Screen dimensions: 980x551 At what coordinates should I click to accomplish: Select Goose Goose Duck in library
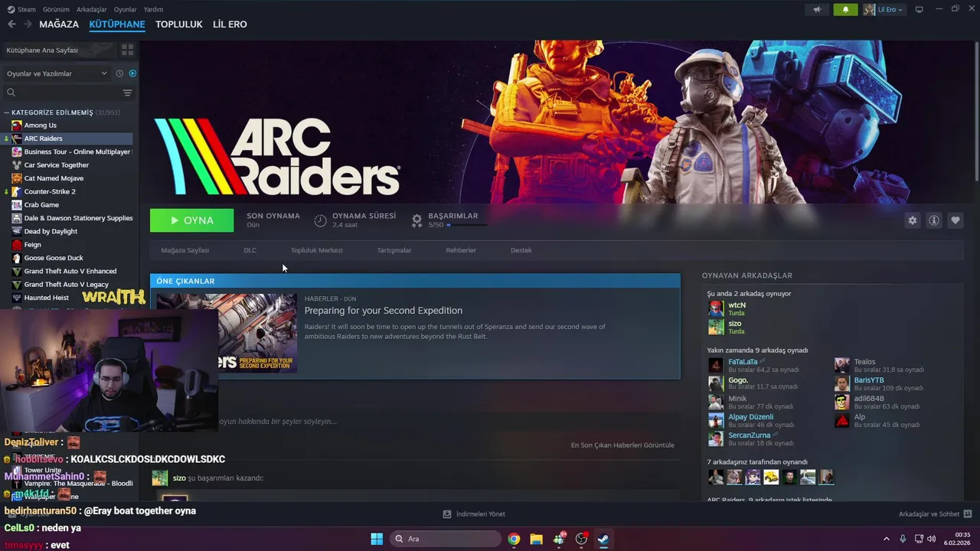pyautogui.click(x=54, y=258)
